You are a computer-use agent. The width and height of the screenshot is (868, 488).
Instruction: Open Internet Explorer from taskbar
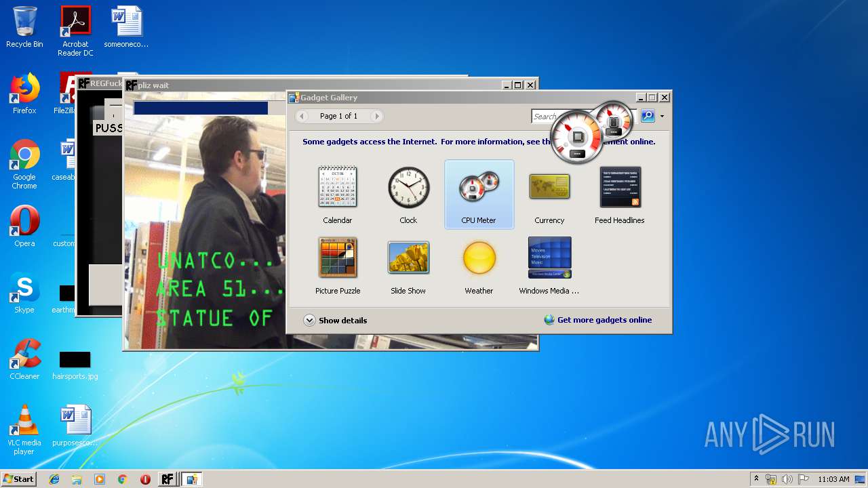pos(54,479)
